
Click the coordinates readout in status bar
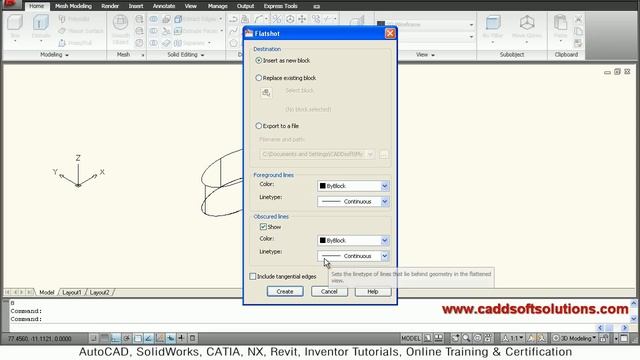pyautogui.click(x=39, y=338)
